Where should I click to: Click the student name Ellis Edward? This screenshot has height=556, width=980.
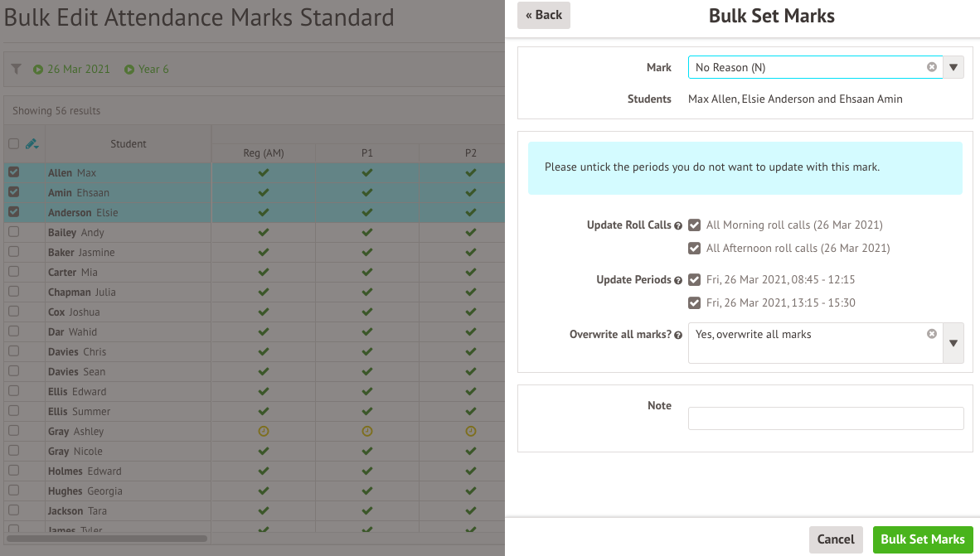coord(77,392)
